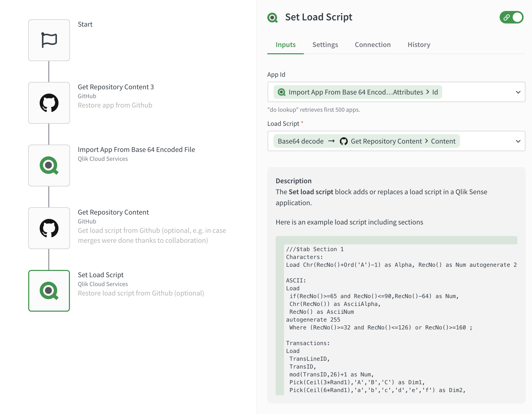Toggle the block enabled switch off

tap(511, 17)
